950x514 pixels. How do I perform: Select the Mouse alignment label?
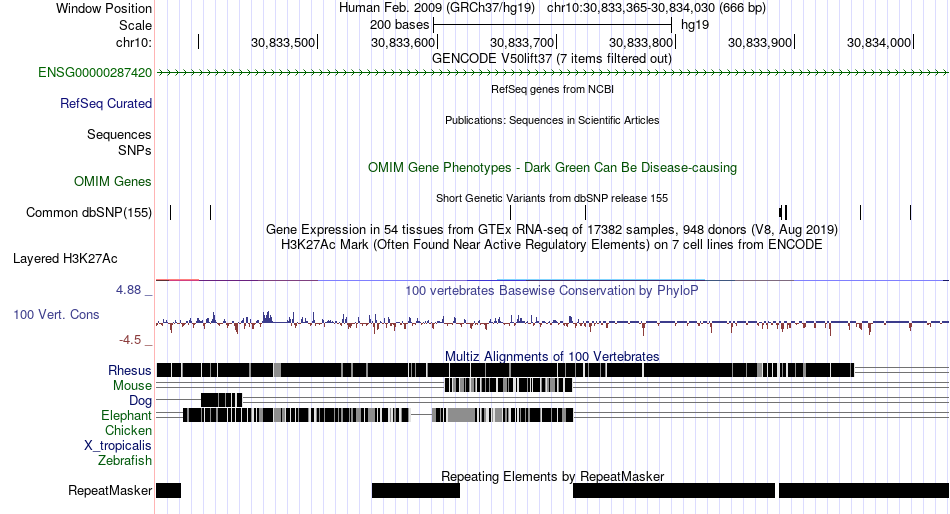[133, 386]
